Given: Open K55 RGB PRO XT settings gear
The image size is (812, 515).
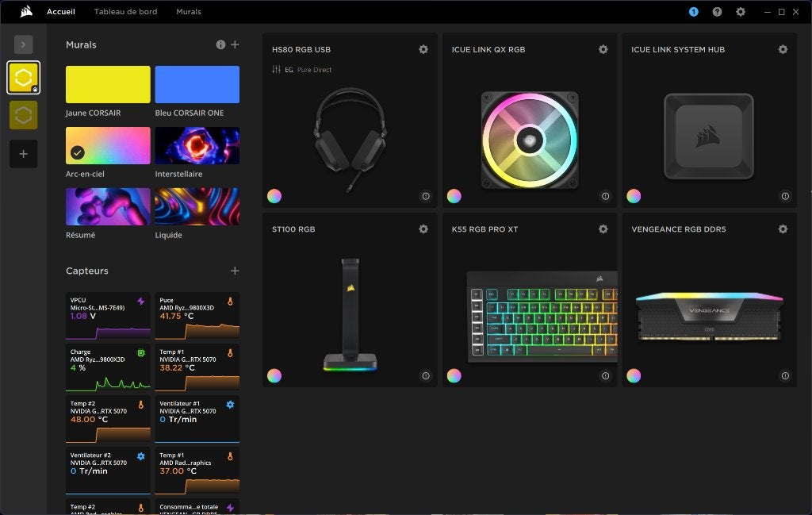Looking at the screenshot, I should (x=603, y=229).
